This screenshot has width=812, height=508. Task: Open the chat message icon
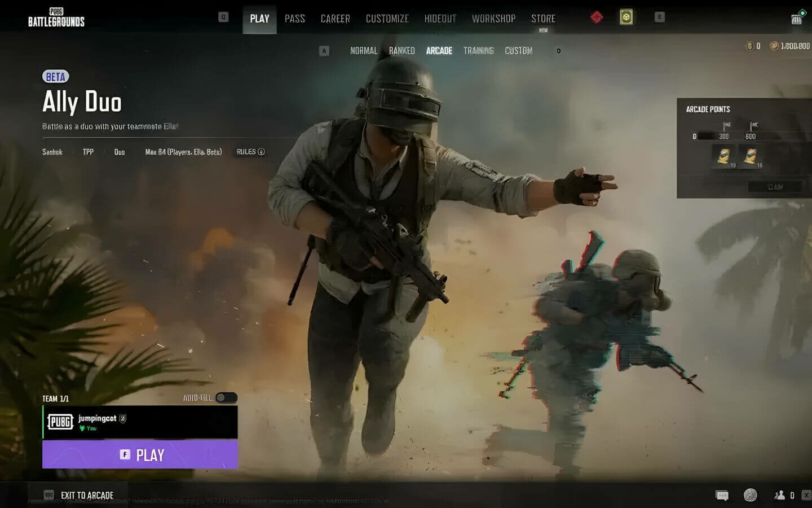(722, 496)
